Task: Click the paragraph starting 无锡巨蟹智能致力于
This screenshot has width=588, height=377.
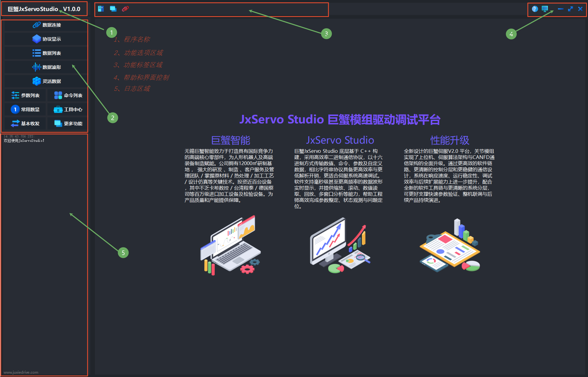Action: coord(229,175)
